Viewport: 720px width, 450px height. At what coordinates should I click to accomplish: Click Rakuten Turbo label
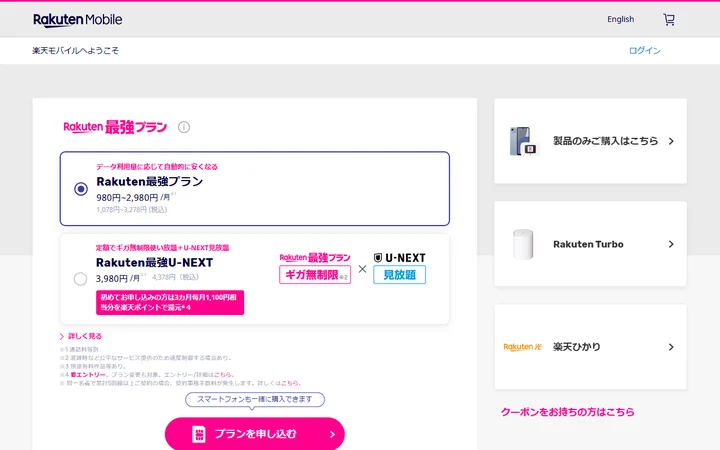(x=588, y=244)
